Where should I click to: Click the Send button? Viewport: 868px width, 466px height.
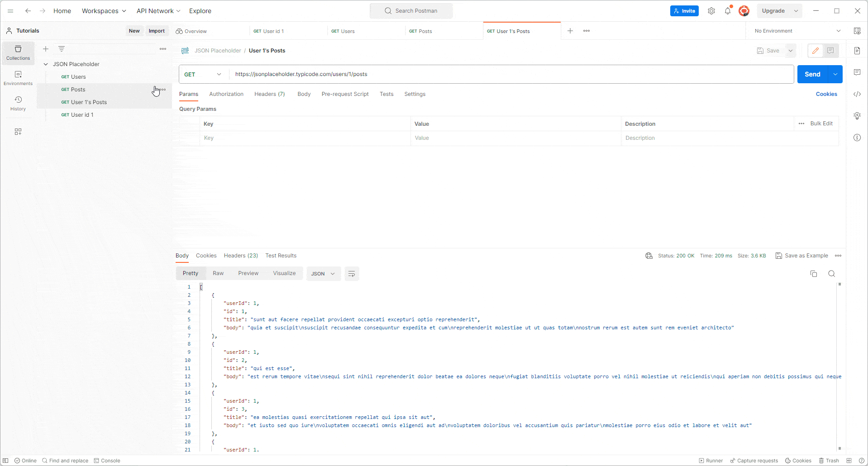[x=812, y=74]
